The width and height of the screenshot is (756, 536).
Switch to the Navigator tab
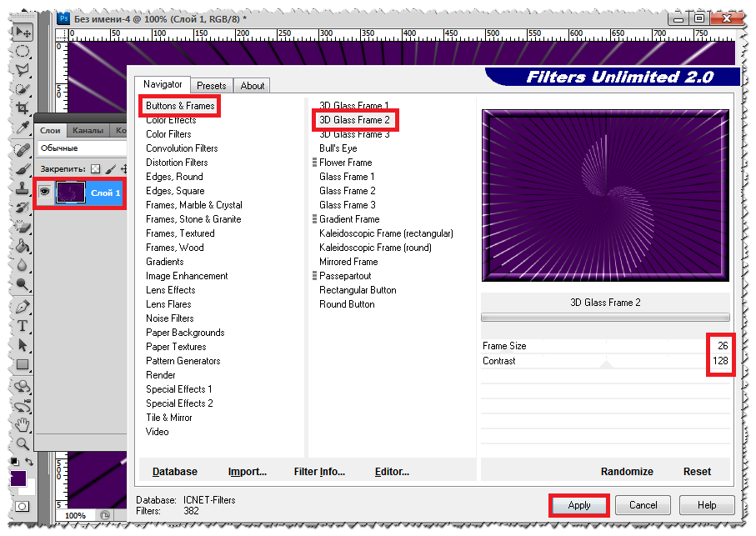(163, 84)
